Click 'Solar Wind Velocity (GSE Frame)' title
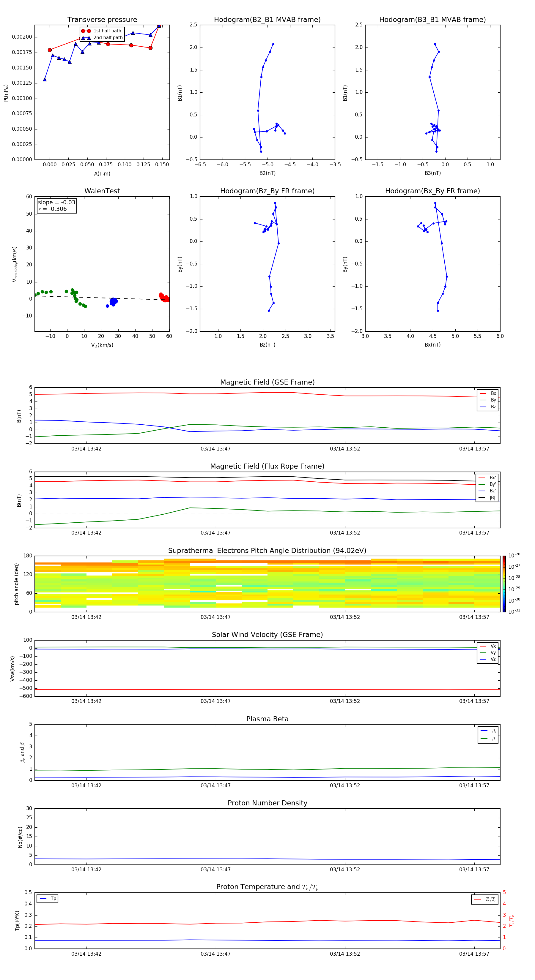 click(267, 635)
